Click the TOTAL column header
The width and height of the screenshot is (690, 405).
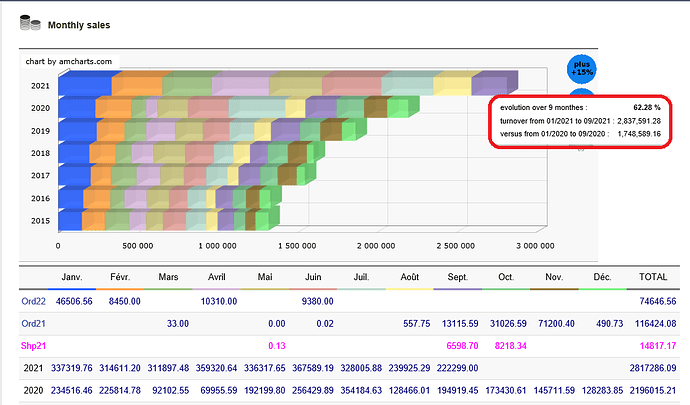(x=653, y=277)
